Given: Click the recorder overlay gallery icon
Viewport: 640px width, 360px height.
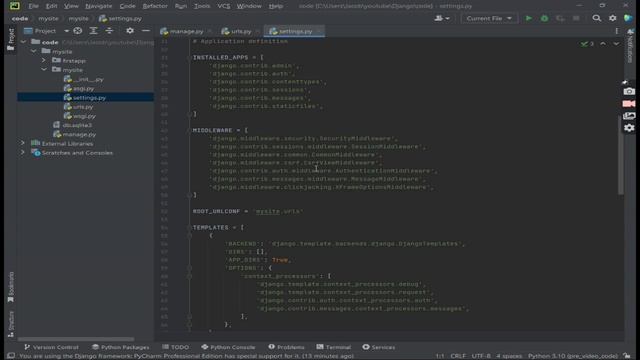Looking at the screenshot, I should coord(629,116).
